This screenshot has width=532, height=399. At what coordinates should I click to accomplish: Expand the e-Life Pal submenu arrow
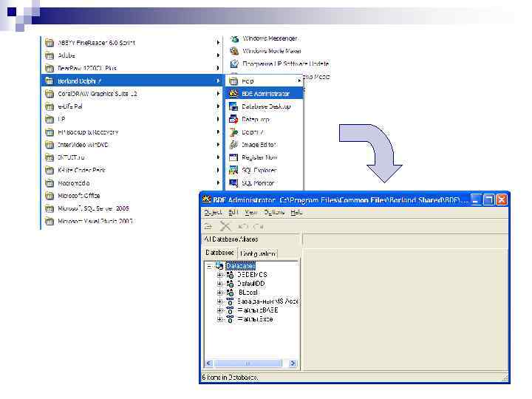(218, 106)
